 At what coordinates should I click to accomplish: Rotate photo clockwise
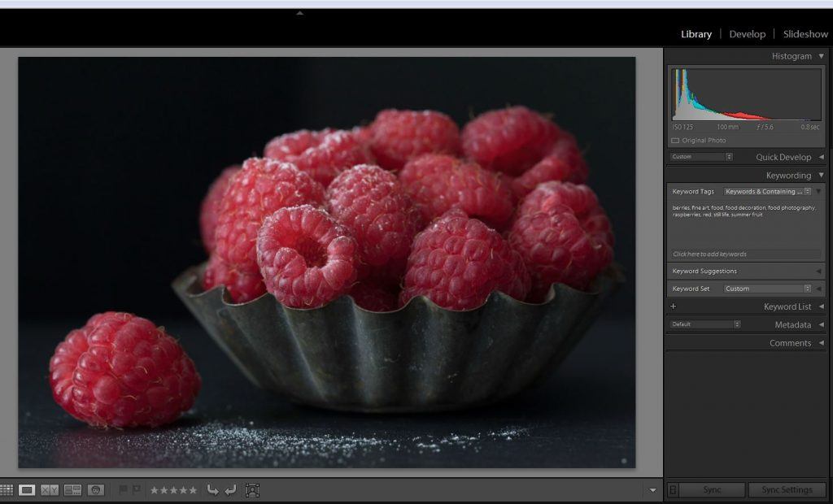click(230, 490)
